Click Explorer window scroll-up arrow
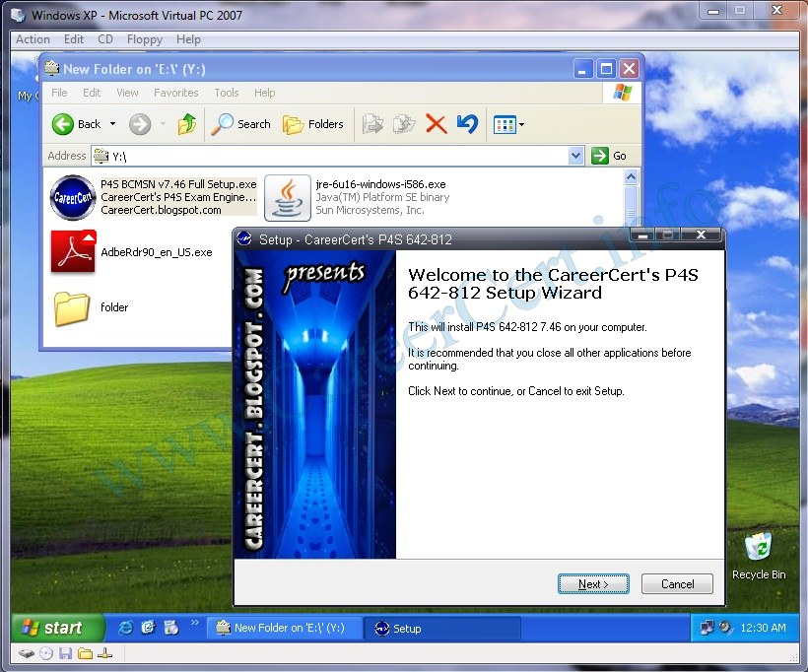This screenshot has height=672, width=808. tap(632, 177)
